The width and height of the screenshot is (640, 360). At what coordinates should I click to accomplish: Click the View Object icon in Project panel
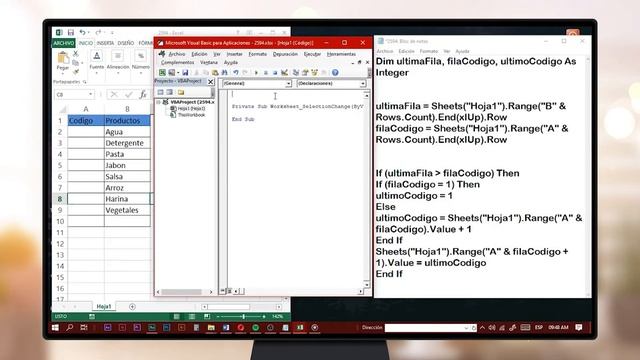tap(170, 92)
